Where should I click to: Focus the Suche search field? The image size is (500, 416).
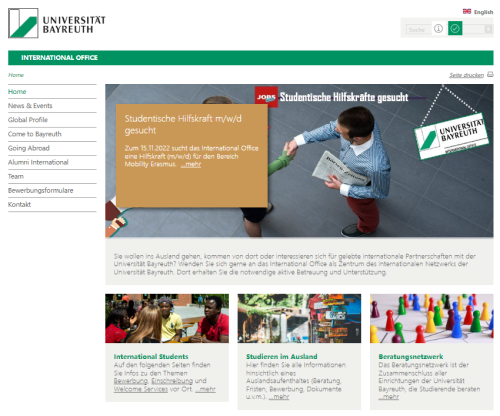coord(419,29)
